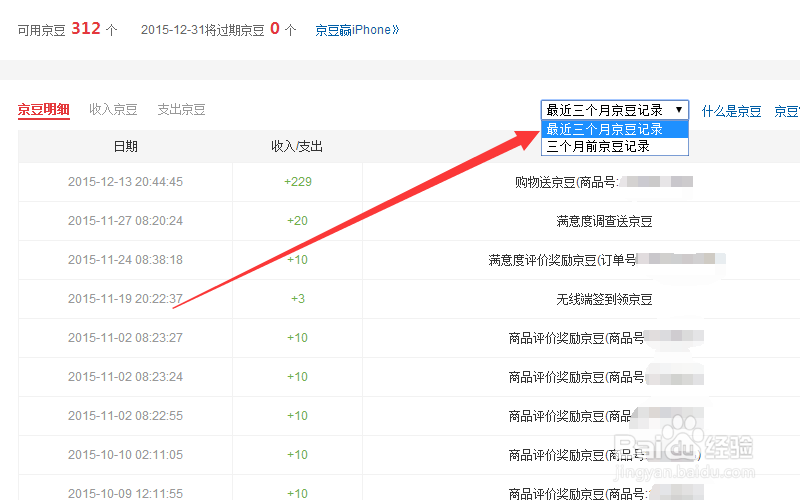Click date 2015-11-24 08:38:18
Screen dimensions: 800x500
[x=126, y=260]
